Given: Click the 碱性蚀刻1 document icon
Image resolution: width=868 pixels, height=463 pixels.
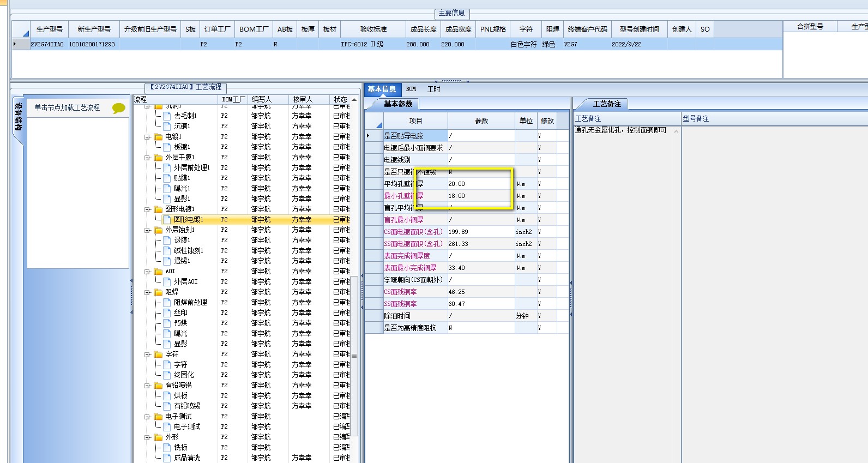Looking at the screenshot, I should [167, 250].
